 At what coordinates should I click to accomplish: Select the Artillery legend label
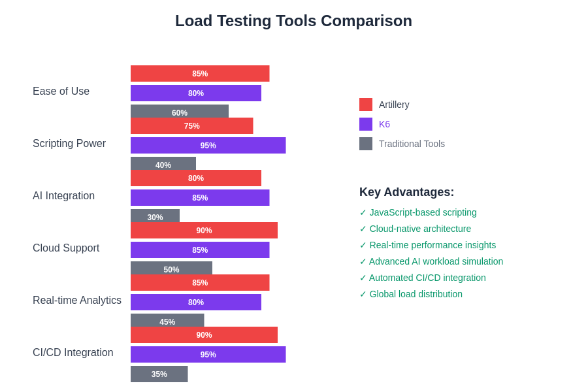pos(394,105)
